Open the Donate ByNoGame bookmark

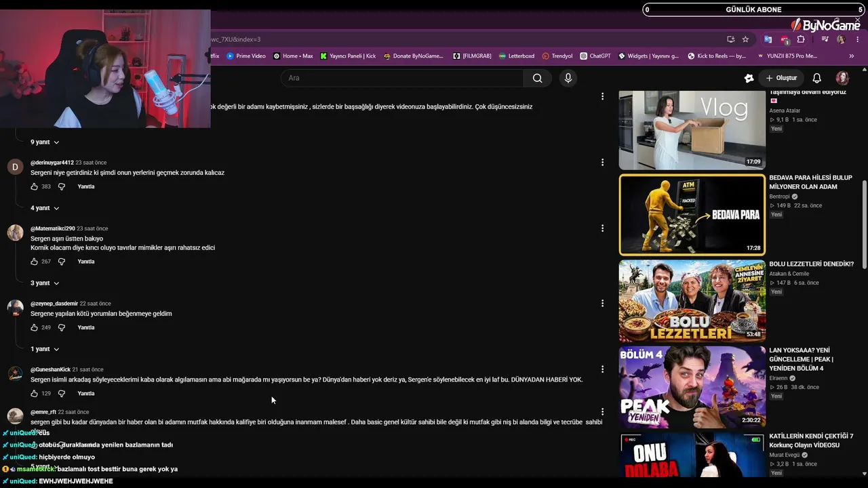coord(413,56)
